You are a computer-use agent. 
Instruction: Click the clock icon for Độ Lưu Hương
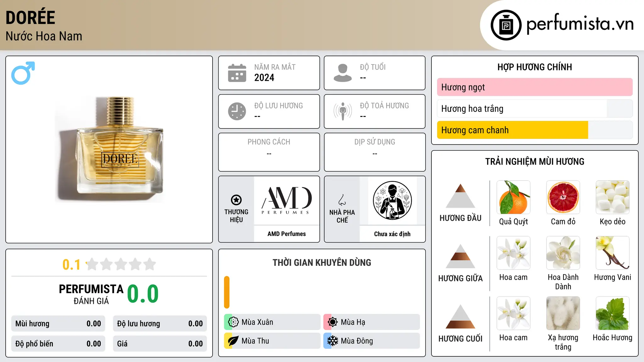pyautogui.click(x=237, y=111)
